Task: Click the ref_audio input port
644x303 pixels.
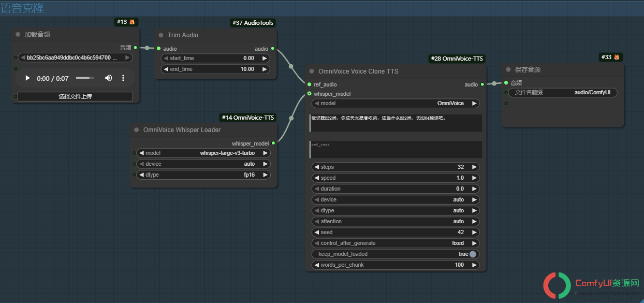Action: click(x=309, y=84)
